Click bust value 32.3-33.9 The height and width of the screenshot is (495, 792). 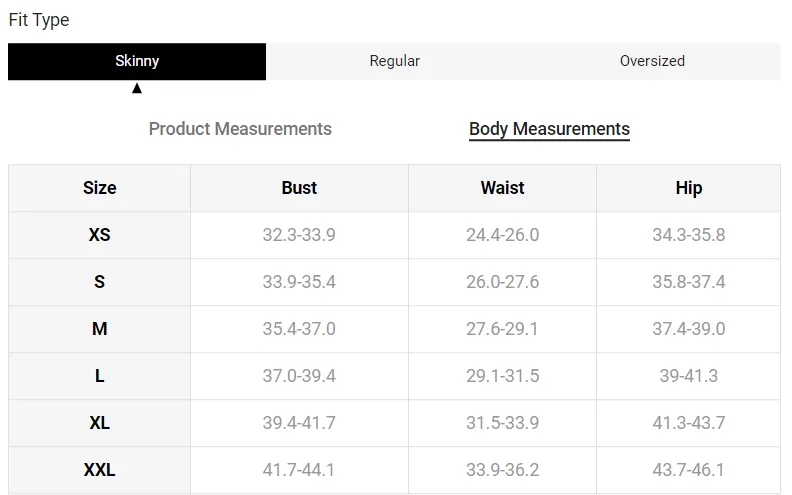coord(299,235)
